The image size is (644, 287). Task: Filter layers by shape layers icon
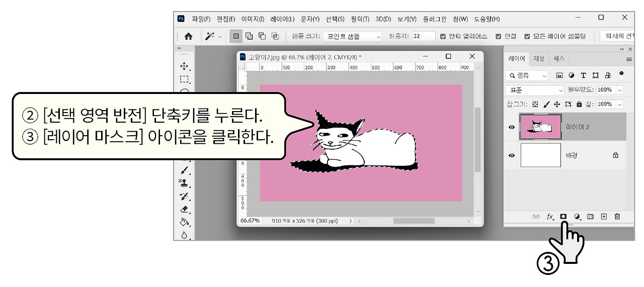pos(596,75)
